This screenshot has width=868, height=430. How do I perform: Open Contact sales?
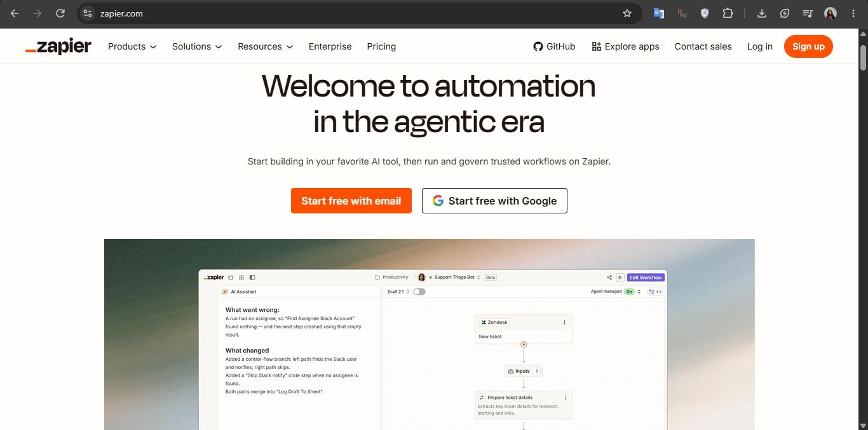703,46
